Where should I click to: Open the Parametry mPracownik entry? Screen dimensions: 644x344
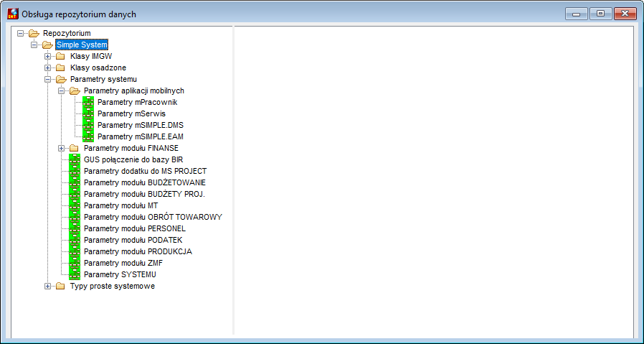pos(138,102)
